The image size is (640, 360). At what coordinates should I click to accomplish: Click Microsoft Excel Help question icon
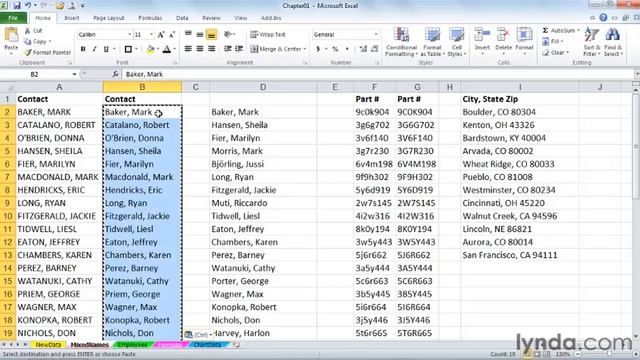[603, 18]
